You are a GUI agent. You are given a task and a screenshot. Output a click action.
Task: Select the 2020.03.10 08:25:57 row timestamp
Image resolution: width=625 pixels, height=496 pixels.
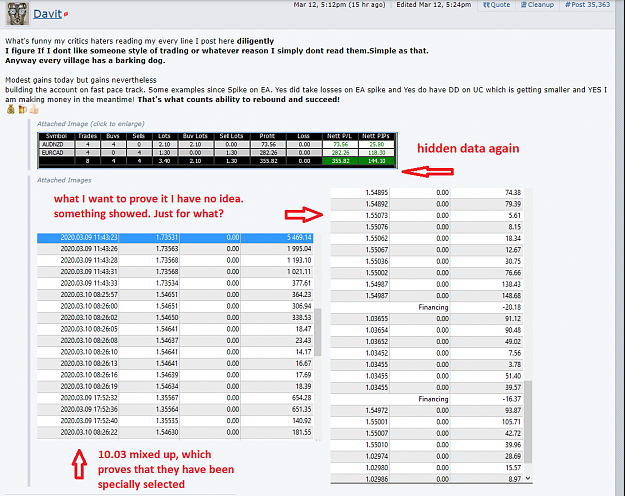click(x=89, y=295)
